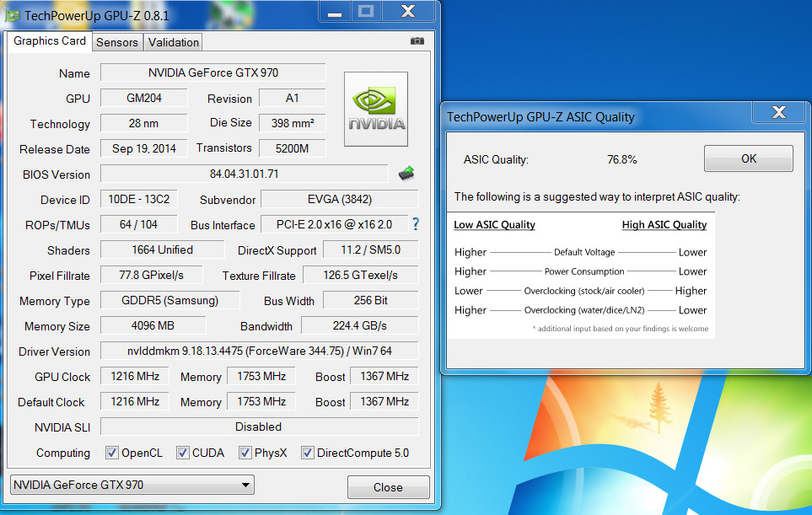The width and height of the screenshot is (812, 515).
Task: Click the NVIDIA SLI field Disabled
Action: coord(259,427)
